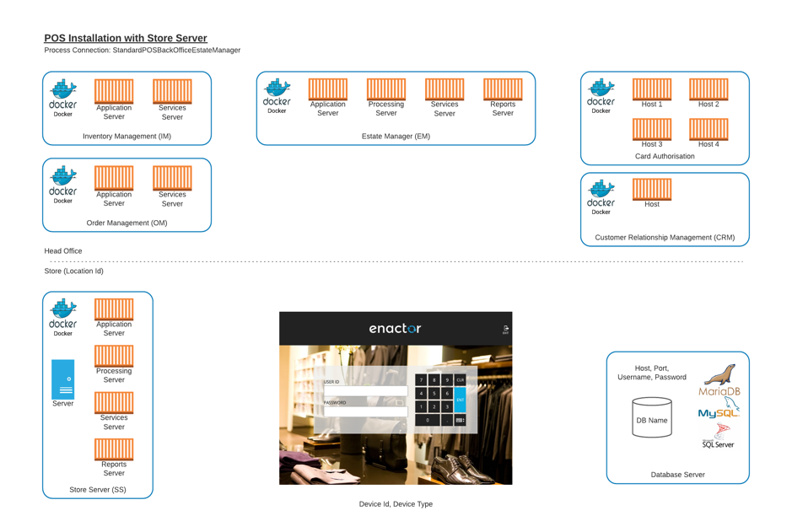Screen dimensions: 792x532
Task: Select the Processing Server icon in Store Server
Action: tap(114, 357)
